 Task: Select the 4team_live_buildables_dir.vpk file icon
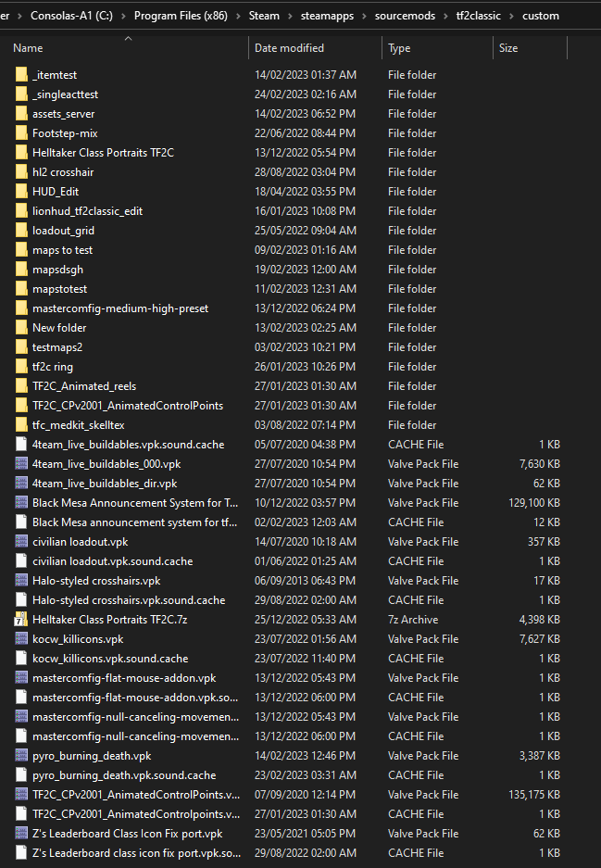[21, 484]
